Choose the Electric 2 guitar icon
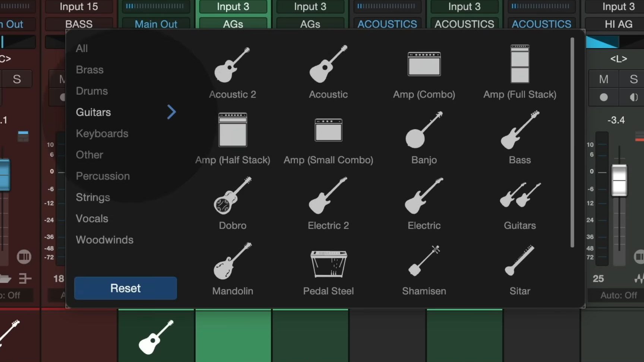 pos(328,197)
